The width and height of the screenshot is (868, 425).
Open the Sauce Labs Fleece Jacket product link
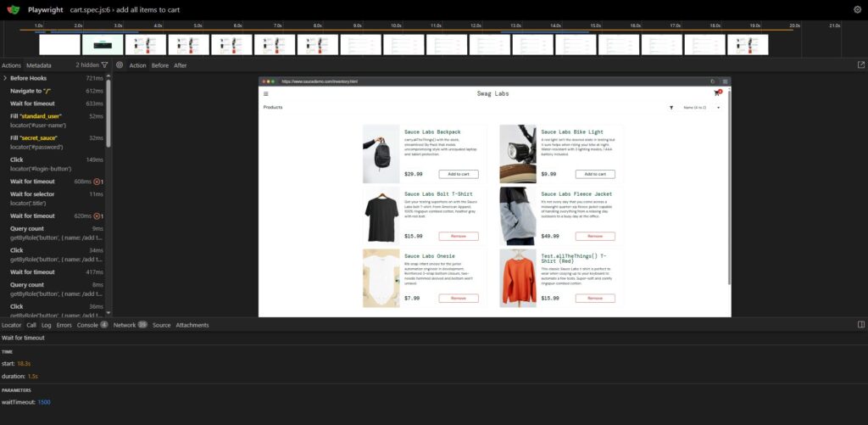click(576, 194)
